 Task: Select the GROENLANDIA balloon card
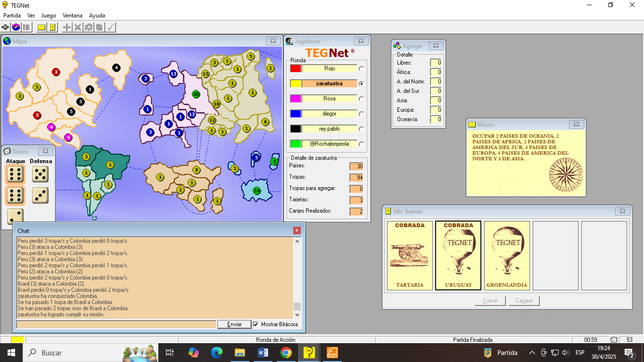click(507, 255)
